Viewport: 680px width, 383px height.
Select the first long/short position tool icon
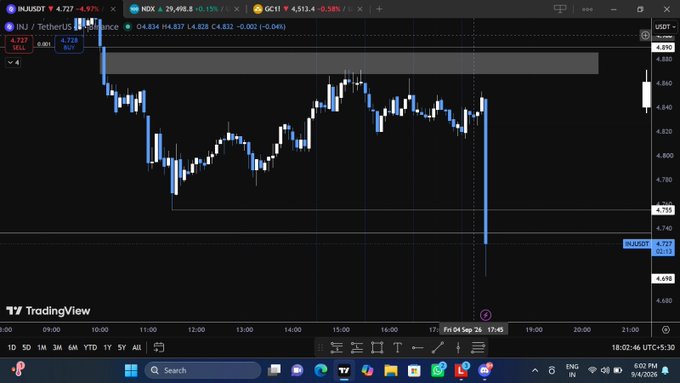pos(337,347)
